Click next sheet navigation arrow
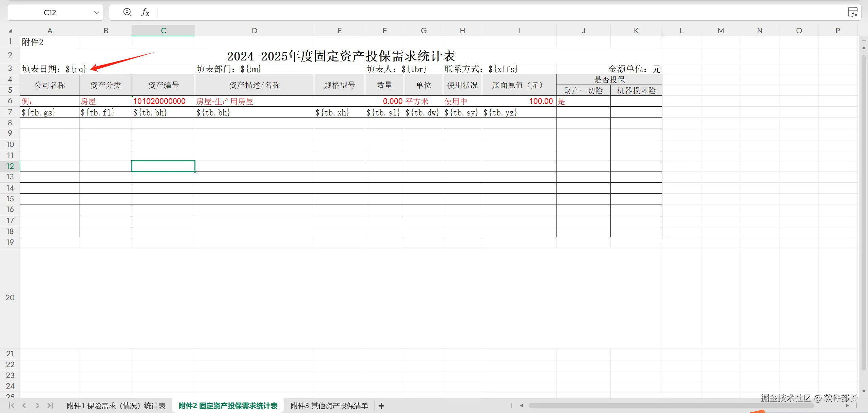Image resolution: width=868 pixels, height=413 pixels. click(37, 406)
